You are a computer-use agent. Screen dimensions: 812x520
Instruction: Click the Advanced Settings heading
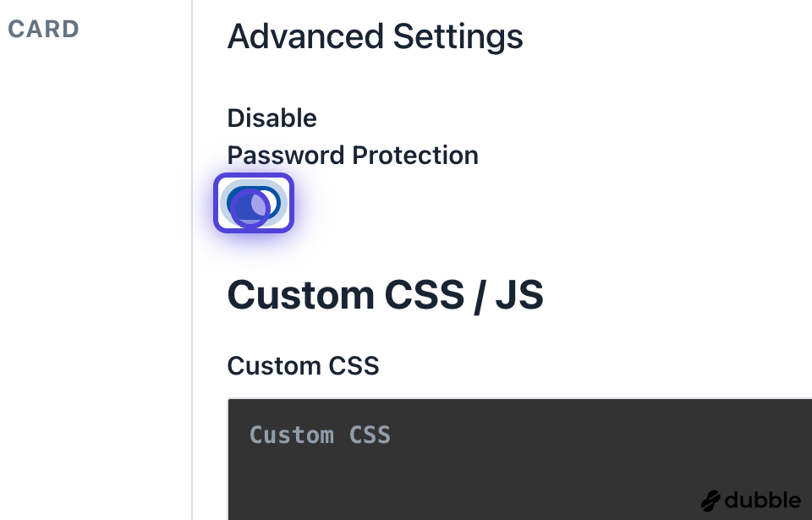[x=375, y=37]
